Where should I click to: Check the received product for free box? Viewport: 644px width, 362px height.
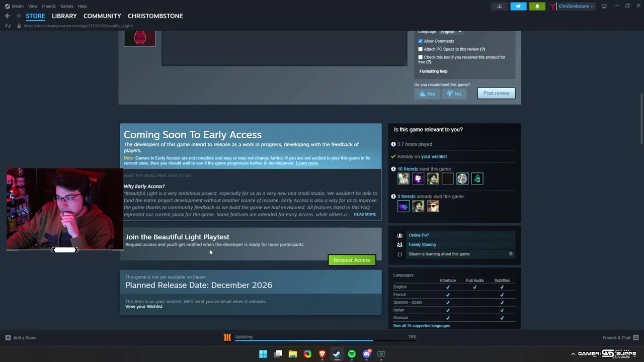[x=421, y=57]
